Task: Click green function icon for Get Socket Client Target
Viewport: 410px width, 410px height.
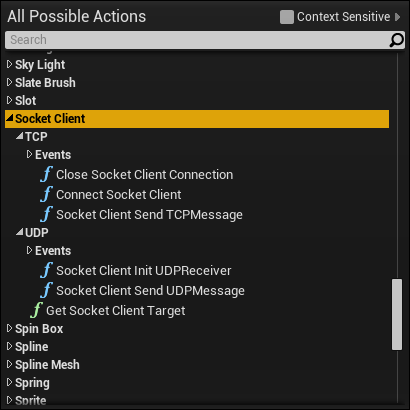Action: click(36, 310)
